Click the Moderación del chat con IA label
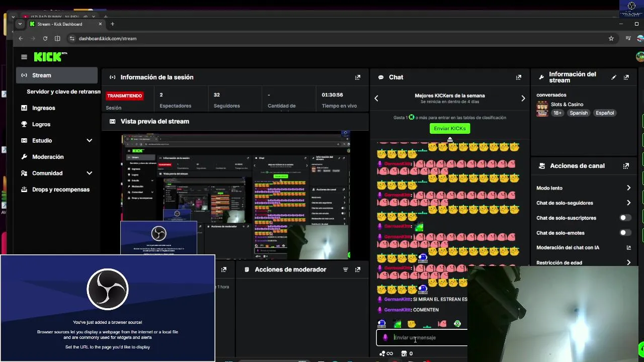This screenshot has width=644, height=362. click(x=568, y=248)
